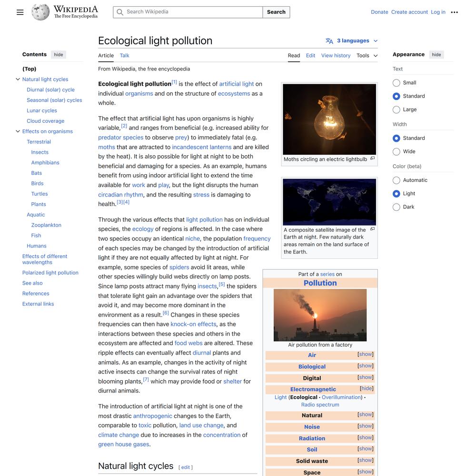The image size is (476, 476).
Task: Select Dark color mode
Action: pyautogui.click(x=396, y=207)
